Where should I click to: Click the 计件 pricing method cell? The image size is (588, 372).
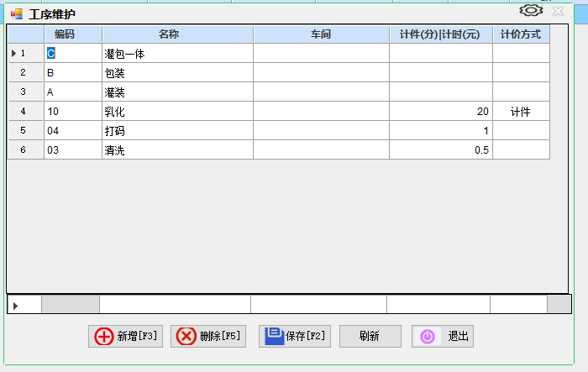521,112
